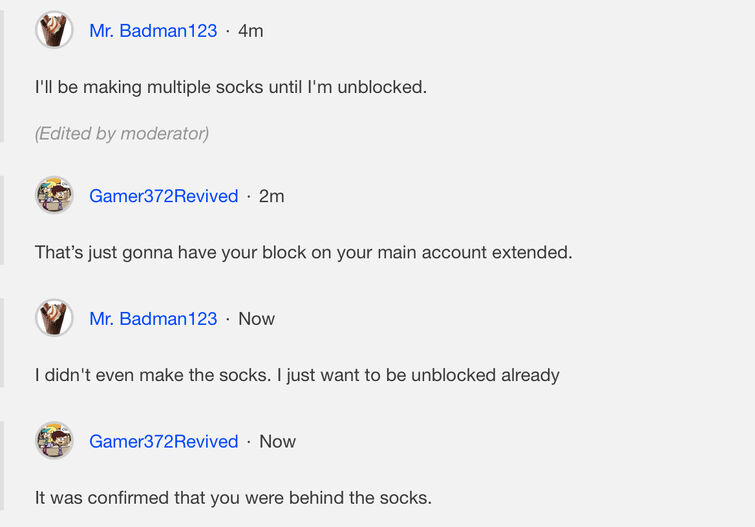Click the '2m' timestamp

point(271,196)
